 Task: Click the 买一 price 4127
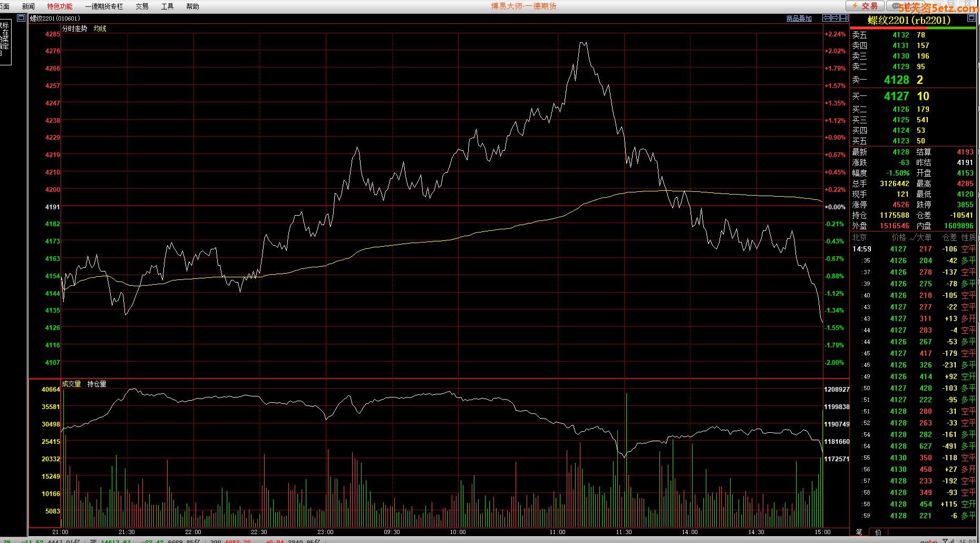click(896, 96)
